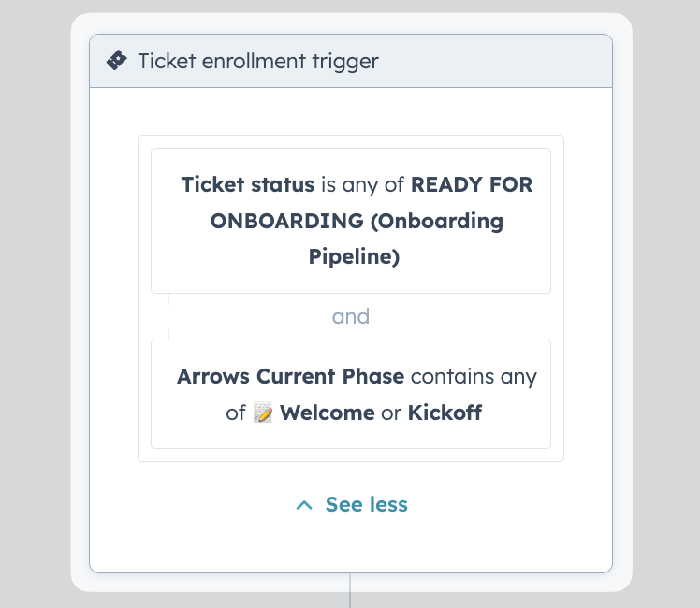Click the chevron-up arrow beside See less
The width and height of the screenshot is (700, 608).
click(304, 505)
